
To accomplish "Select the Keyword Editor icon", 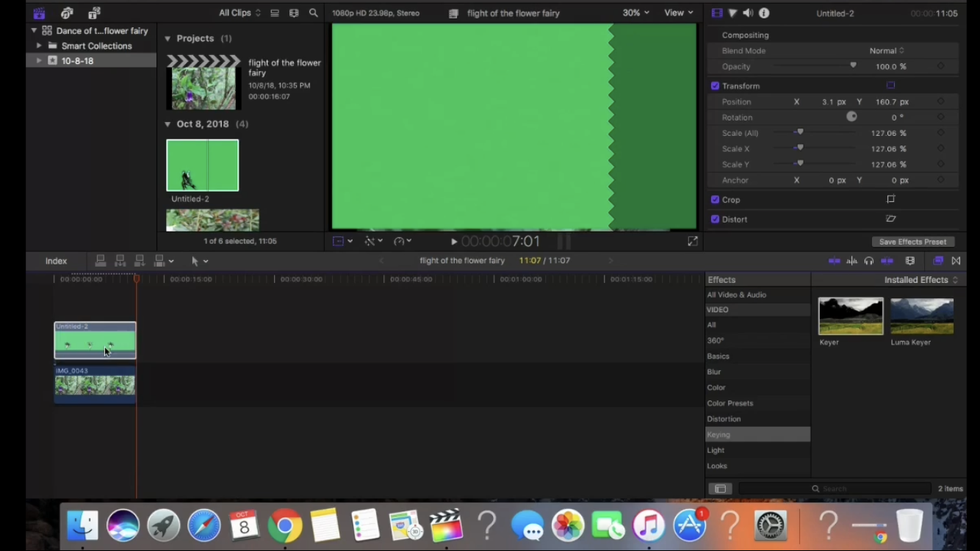I will [x=66, y=12].
